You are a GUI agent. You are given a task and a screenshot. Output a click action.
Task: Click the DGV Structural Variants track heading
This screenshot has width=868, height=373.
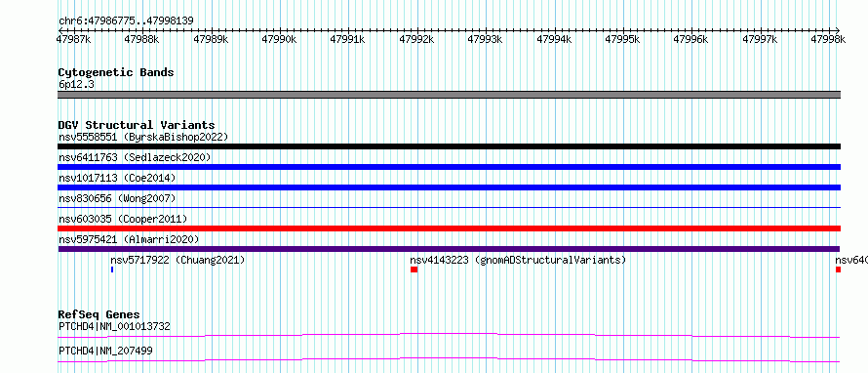[137, 125]
